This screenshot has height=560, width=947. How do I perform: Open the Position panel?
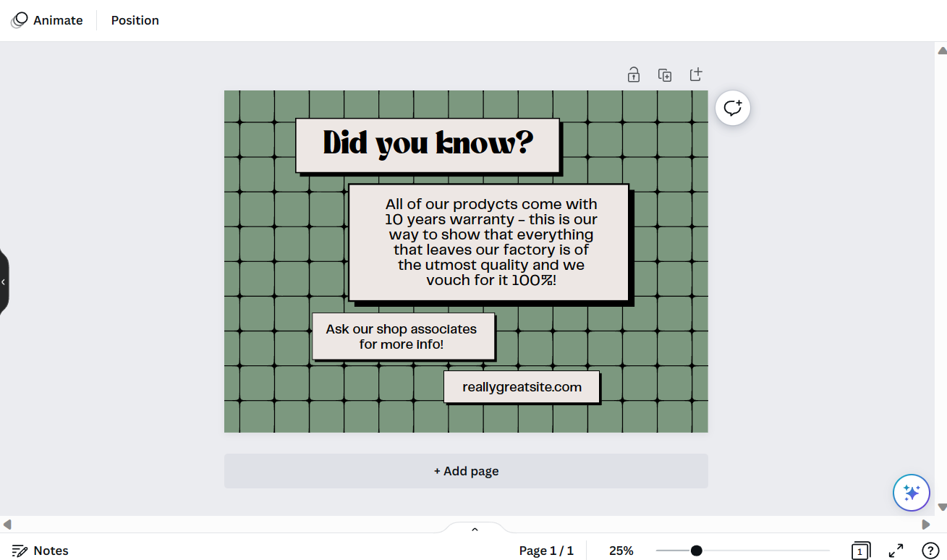click(135, 20)
